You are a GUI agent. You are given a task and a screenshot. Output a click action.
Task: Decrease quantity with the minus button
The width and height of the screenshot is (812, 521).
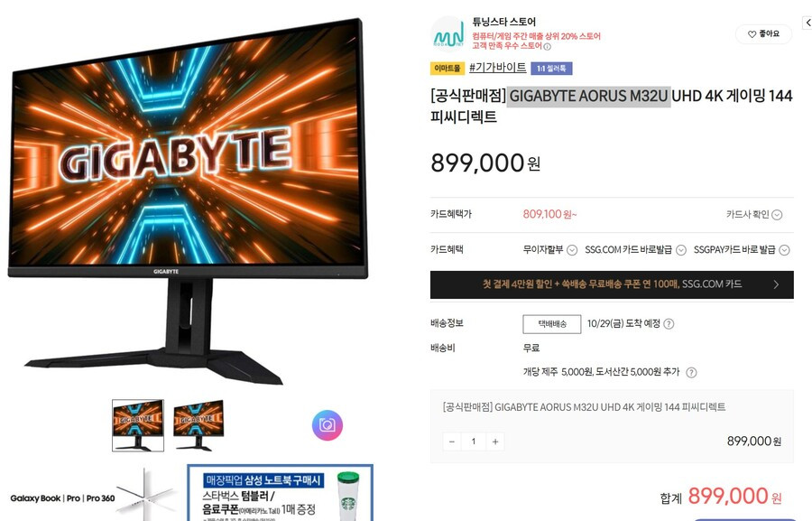[452, 442]
